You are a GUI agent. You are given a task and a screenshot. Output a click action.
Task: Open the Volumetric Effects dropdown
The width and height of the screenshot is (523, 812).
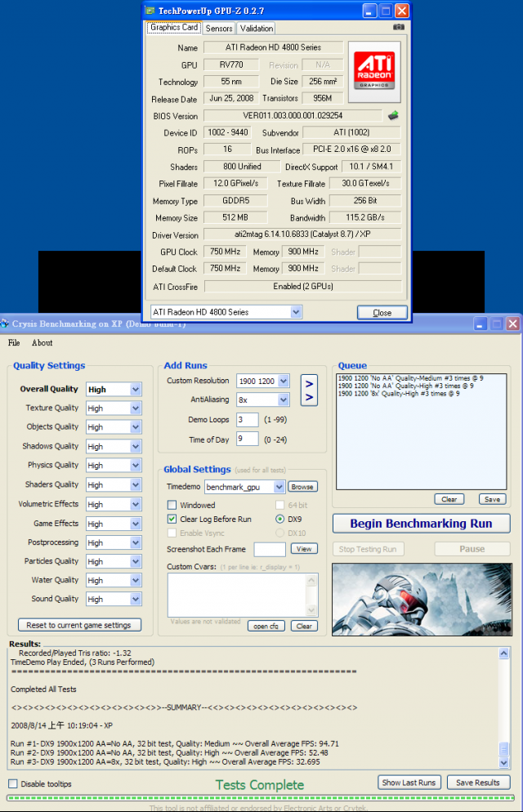coord(136,504)
